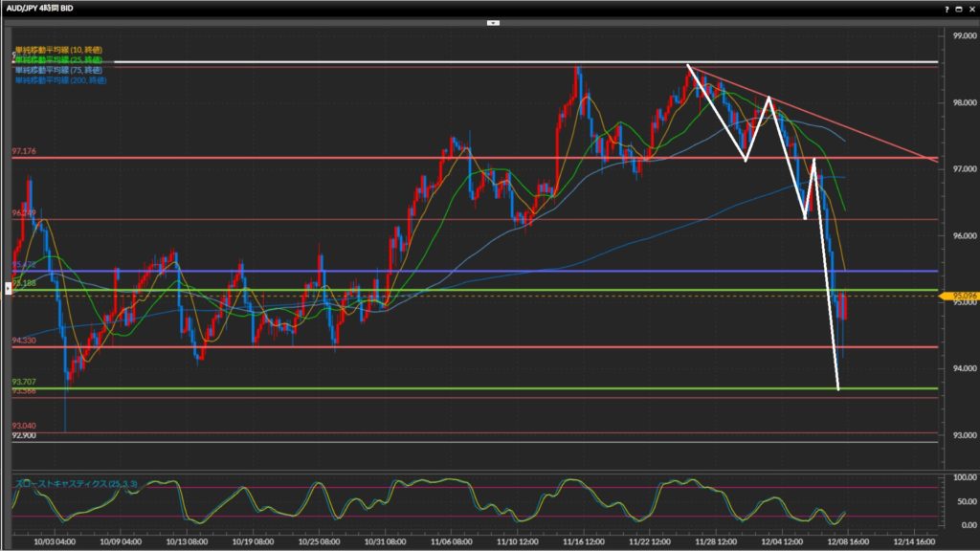Image resolution: width=980 pixels, height=551 pixels.
Task: Maximize the AUD/JPY chart window
Action: (960, 8)
